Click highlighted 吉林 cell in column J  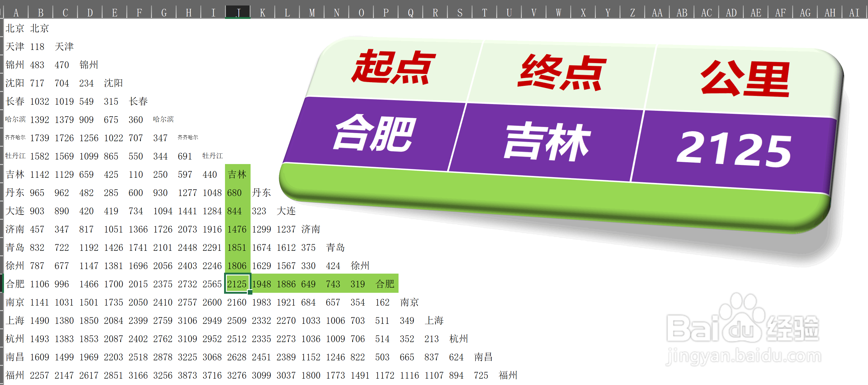point(237,174)
